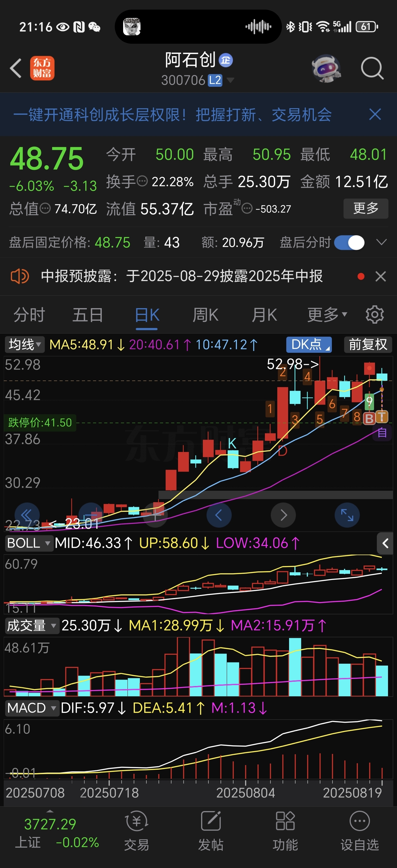Change the 前复权 adjustment setting
This screenshot has height=868, width=397.
(368, 344)
